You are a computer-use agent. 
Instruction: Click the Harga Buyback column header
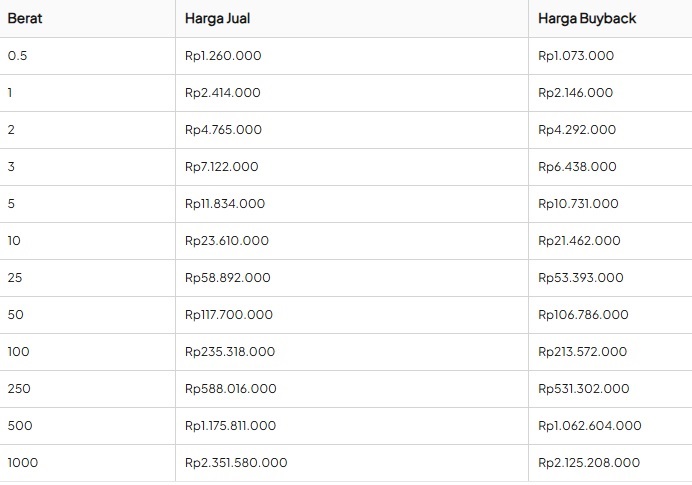coord(587,18)
